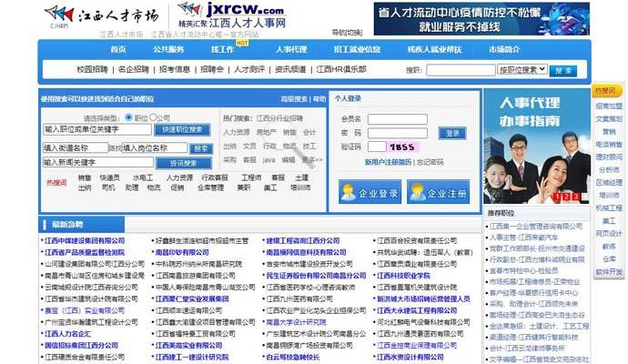Open the 更多>> hot search link
Image resolution: width=628 pixels, height=364 pixels.
click(312, 160)
